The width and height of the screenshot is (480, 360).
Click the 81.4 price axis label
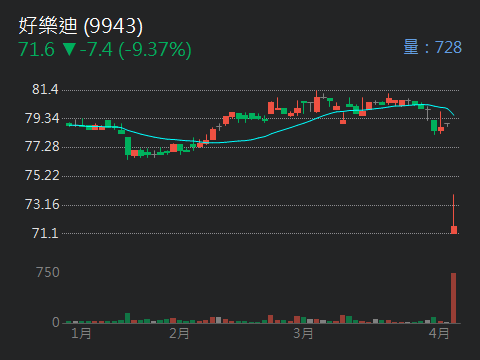click(45, 89)
